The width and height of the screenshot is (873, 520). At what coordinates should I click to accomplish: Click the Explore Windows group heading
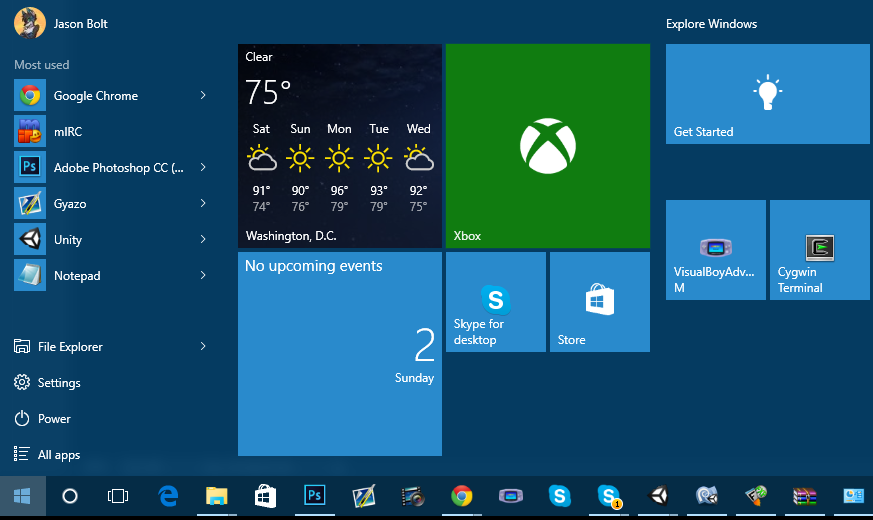point(712,24)
